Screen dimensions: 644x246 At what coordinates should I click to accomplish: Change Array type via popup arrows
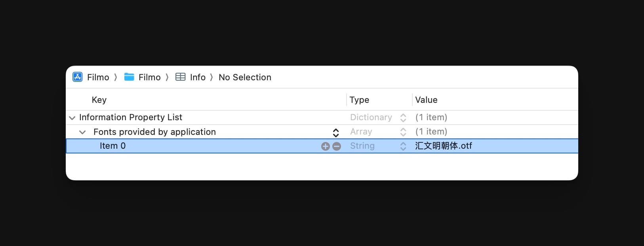[x=403, y=132]
